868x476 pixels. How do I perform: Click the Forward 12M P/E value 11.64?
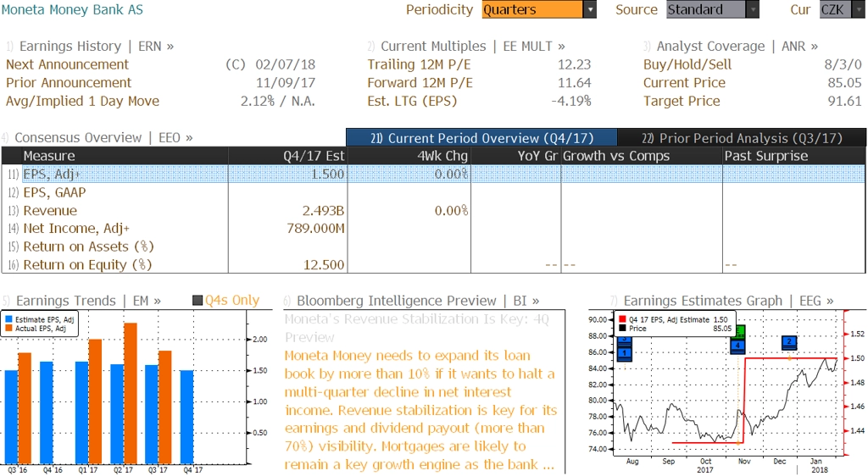coord(574,83)
